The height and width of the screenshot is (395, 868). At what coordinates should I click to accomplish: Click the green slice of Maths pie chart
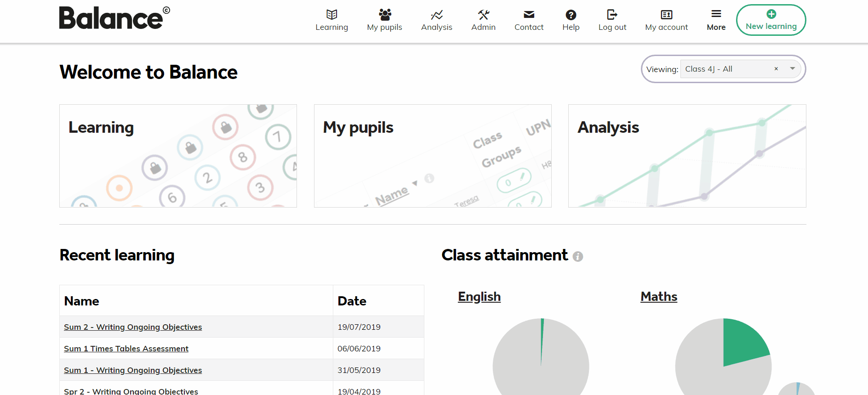pyautogui.click(x=741, y=342)
